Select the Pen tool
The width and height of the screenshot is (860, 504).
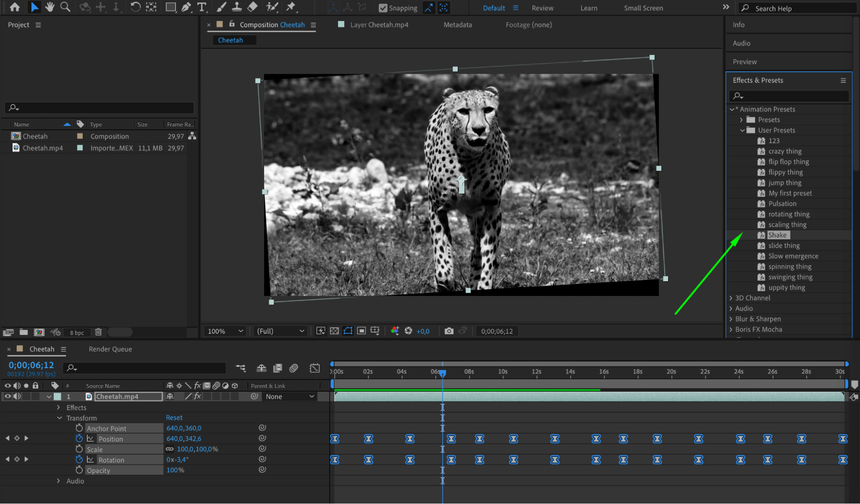click(x=186, y=7)
